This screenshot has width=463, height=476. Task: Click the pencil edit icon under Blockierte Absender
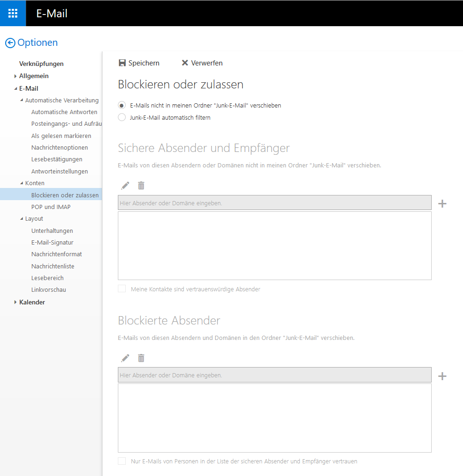tap(125, 358)
